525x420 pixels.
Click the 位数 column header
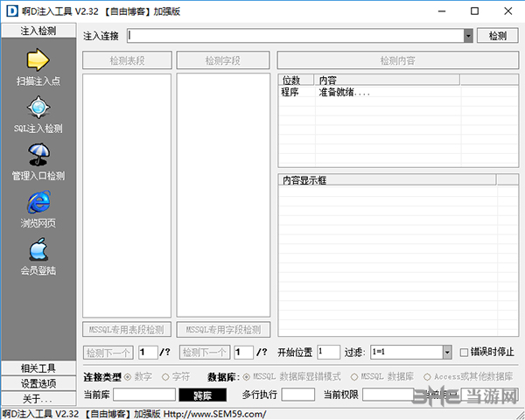click(297, 80)
